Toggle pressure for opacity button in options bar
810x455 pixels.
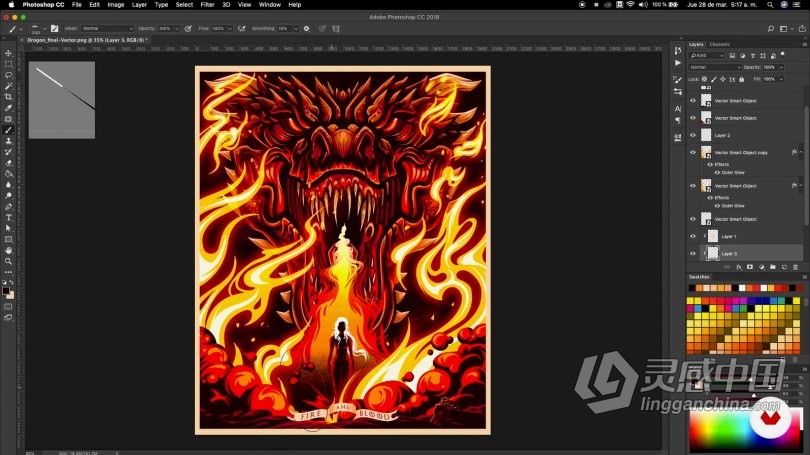[x=188, y=29]
